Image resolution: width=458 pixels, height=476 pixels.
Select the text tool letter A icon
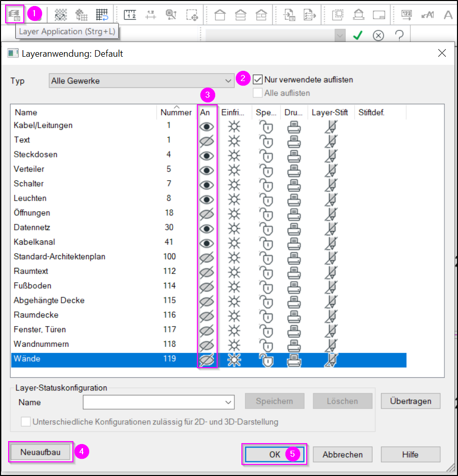tap(448, 15)
